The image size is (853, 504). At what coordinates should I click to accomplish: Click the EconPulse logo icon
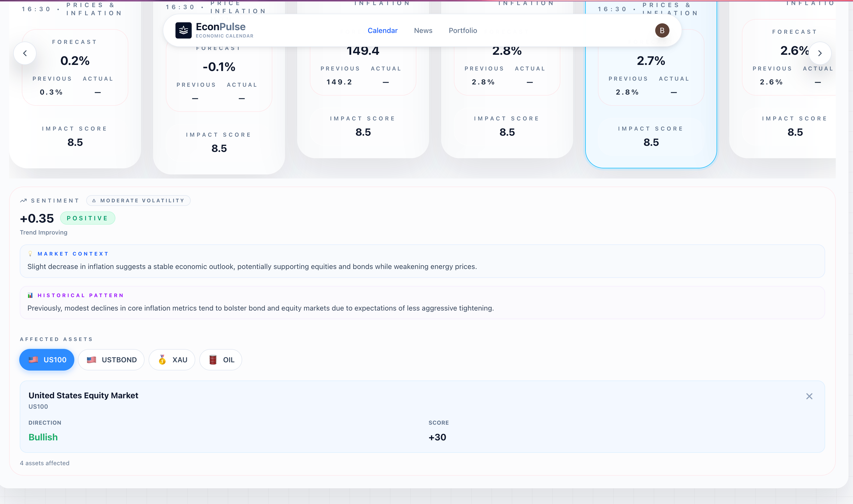183,31
